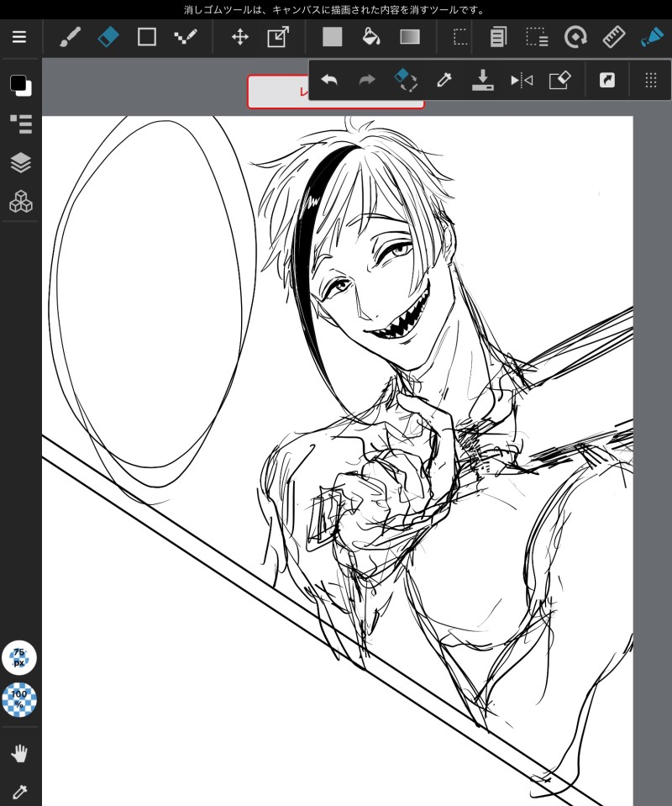Select the Hand pan tool
The image size is (672, 806).
point(19,754)
